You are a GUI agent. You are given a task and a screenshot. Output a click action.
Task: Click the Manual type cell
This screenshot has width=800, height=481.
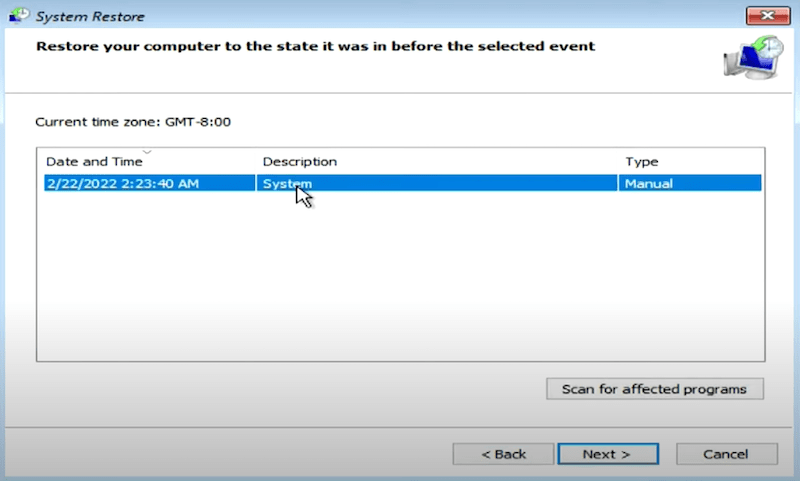coord(649,183)
